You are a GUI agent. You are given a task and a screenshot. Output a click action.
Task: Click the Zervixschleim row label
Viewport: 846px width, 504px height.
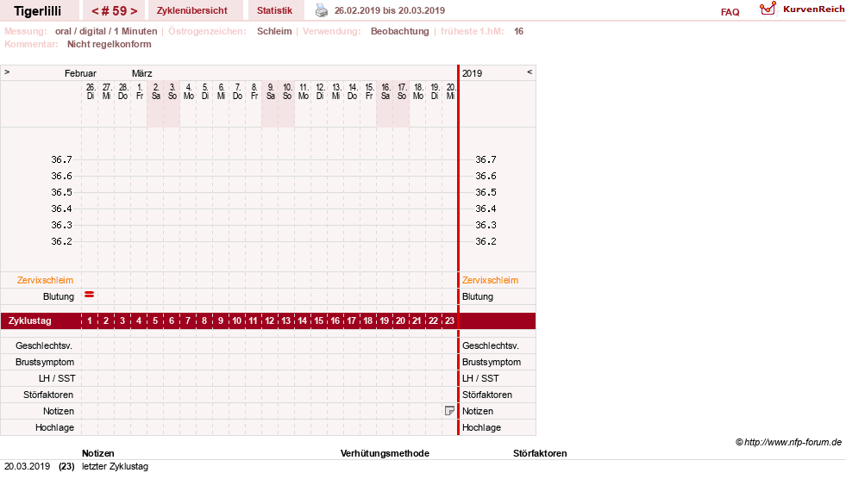click(46, 280)
